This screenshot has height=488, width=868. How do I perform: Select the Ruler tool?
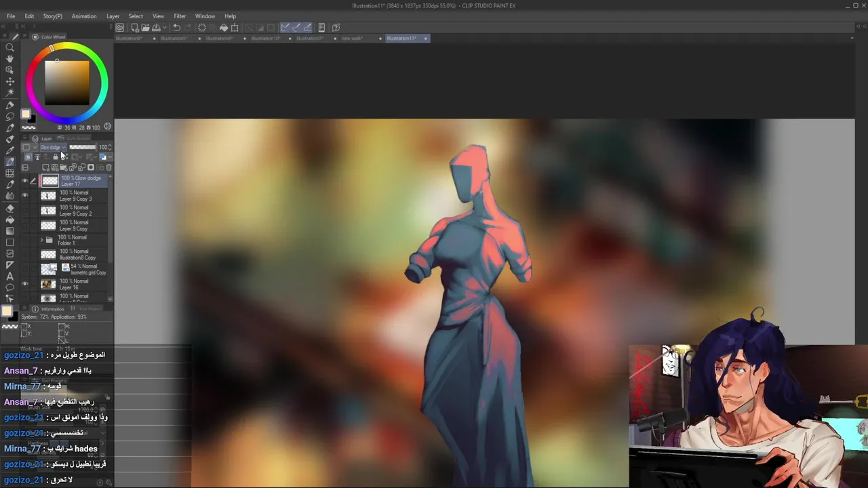(9, 264)
